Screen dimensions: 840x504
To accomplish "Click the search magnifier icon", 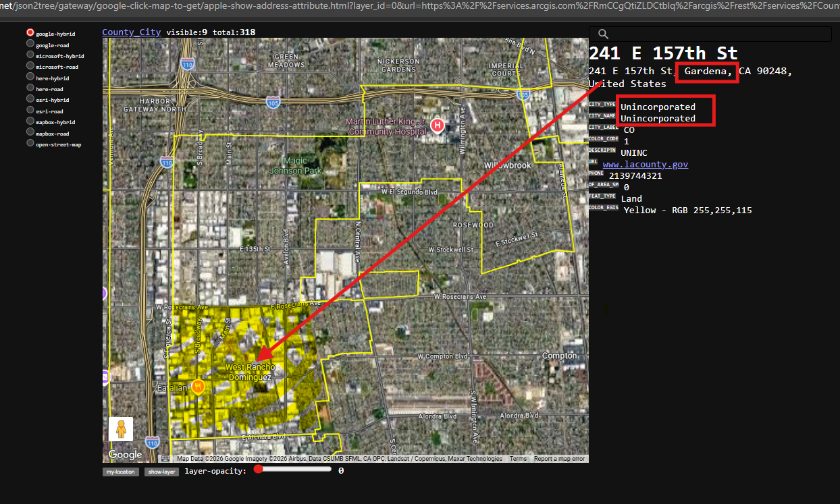I will (x=604, y=34).
